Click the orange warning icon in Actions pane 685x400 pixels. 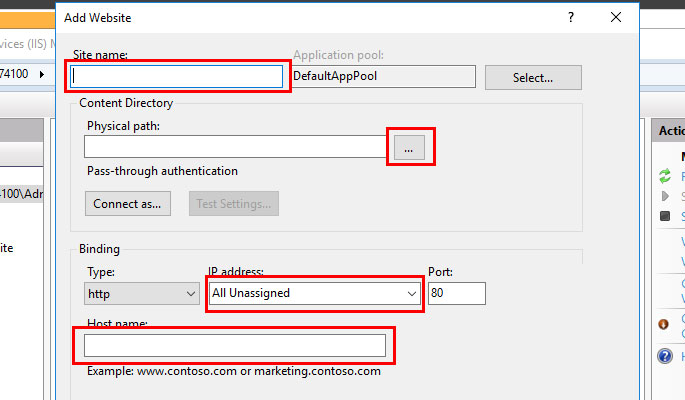point(665,323)
